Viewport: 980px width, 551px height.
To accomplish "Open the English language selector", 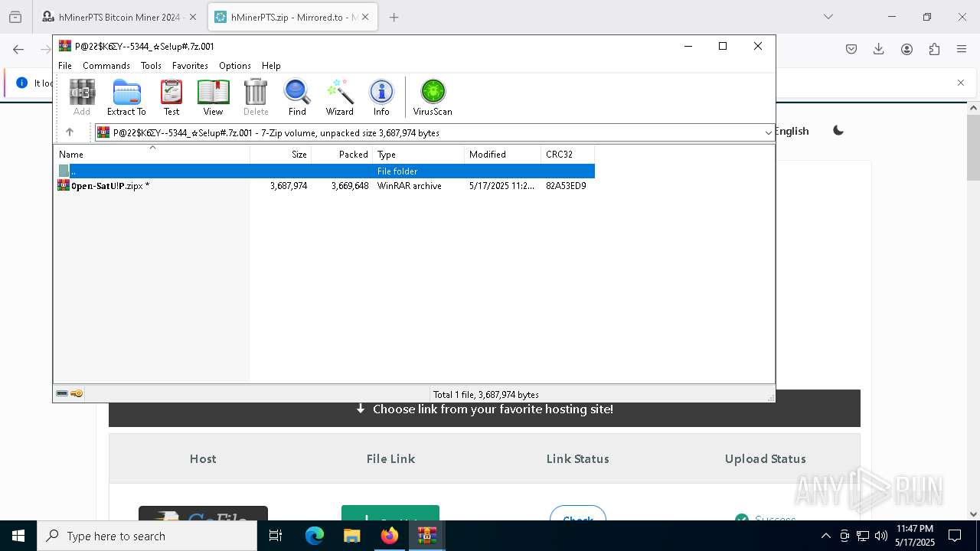I will [x=792, y=131].
